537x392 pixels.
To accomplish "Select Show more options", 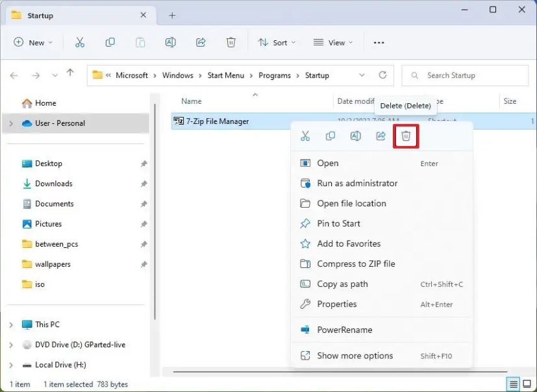I will click(x=382, y=356).
